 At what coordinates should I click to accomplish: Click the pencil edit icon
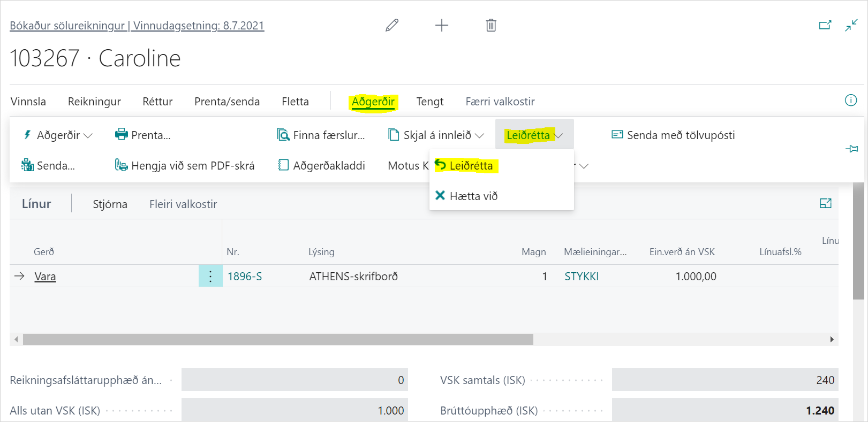coord(392,25)
